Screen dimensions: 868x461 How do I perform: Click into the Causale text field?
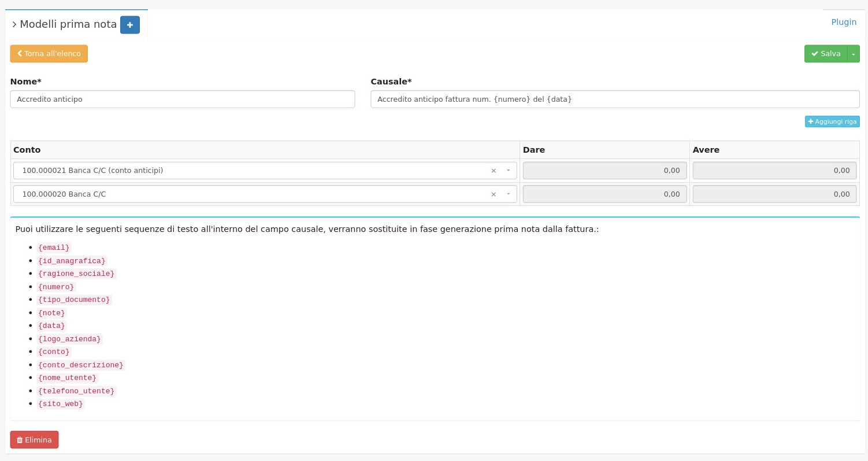pos(614,99)
